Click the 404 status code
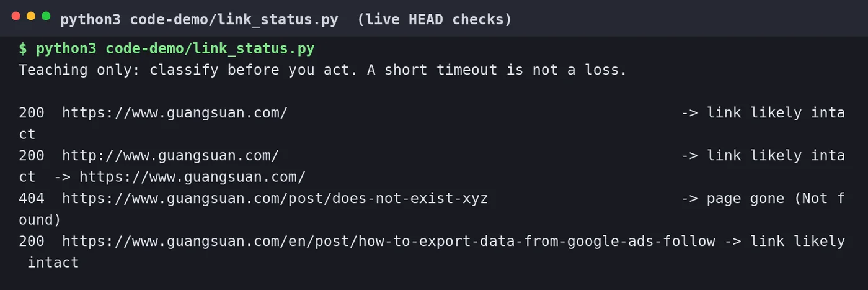The height and width of the screenshot is (290, 868). (32, 199)
